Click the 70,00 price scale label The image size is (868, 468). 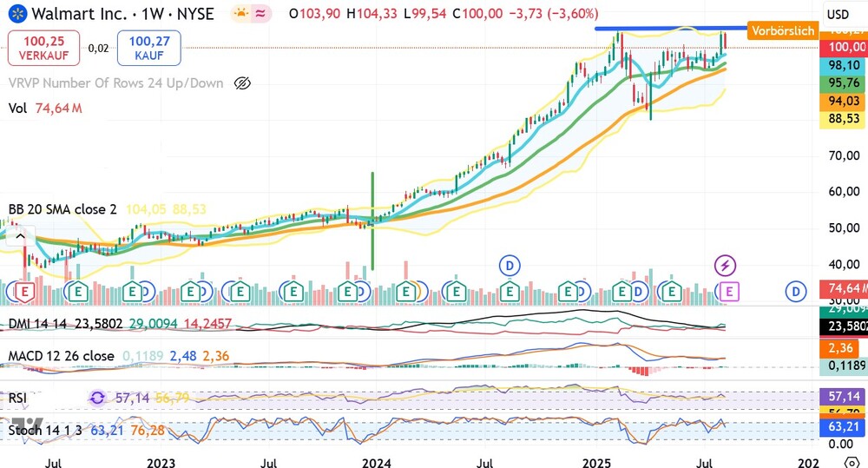click(x=844, y=155)
